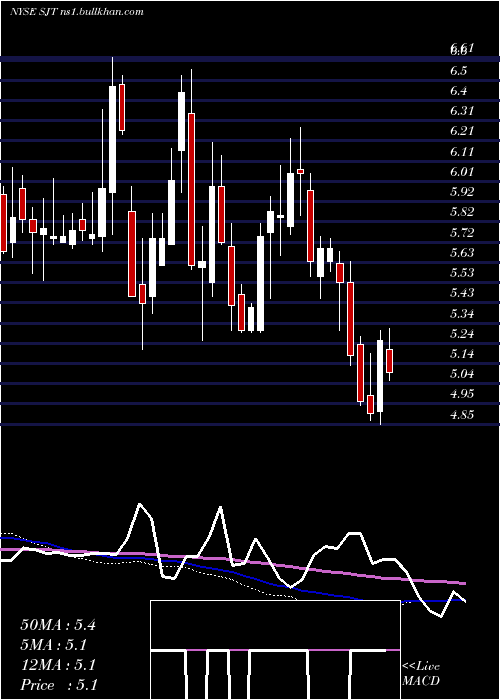Select the Price : 5.1 reading
This screenshot has width=500, height=700.
[58, 685]
